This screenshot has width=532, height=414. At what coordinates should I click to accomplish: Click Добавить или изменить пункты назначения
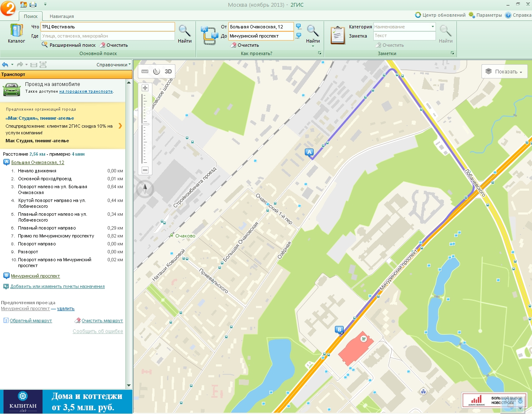(58, 286)
